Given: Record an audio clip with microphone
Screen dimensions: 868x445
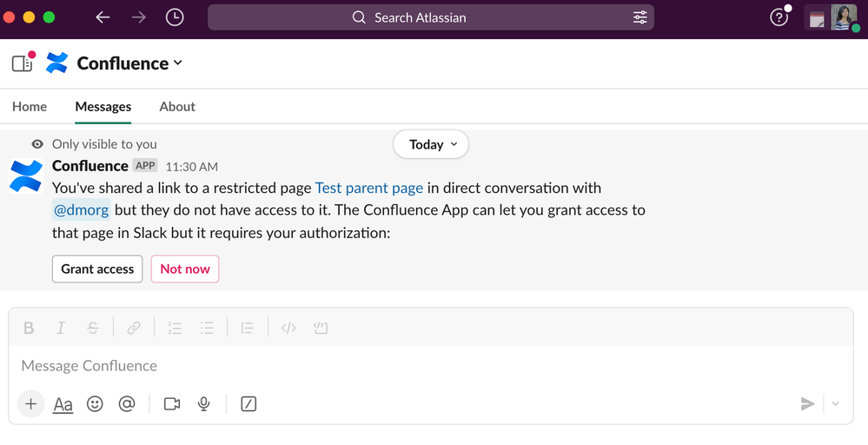Looking at the screenshot, I should tap(203, 404).
